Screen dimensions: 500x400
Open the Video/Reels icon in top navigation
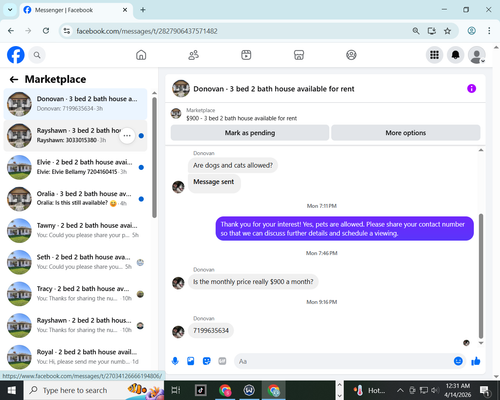coord(246,55)
